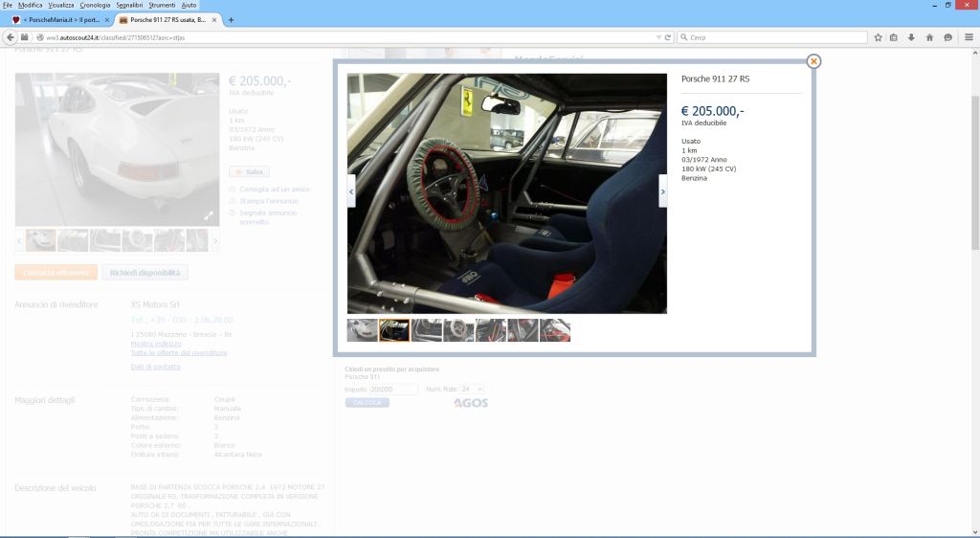The width and height of the screenshot is (980, 538).
Task: Click the Salva star button on the listing
Action: pos(250,172)
